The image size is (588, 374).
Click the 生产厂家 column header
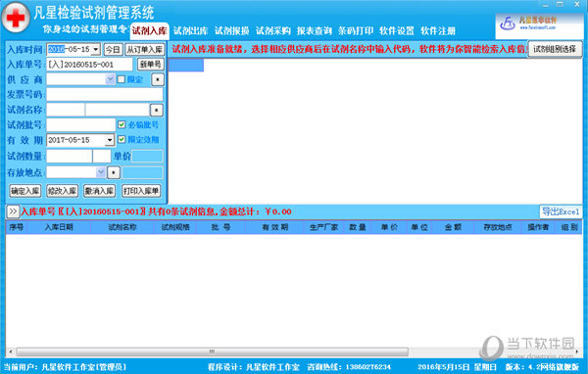pos(324,227)
